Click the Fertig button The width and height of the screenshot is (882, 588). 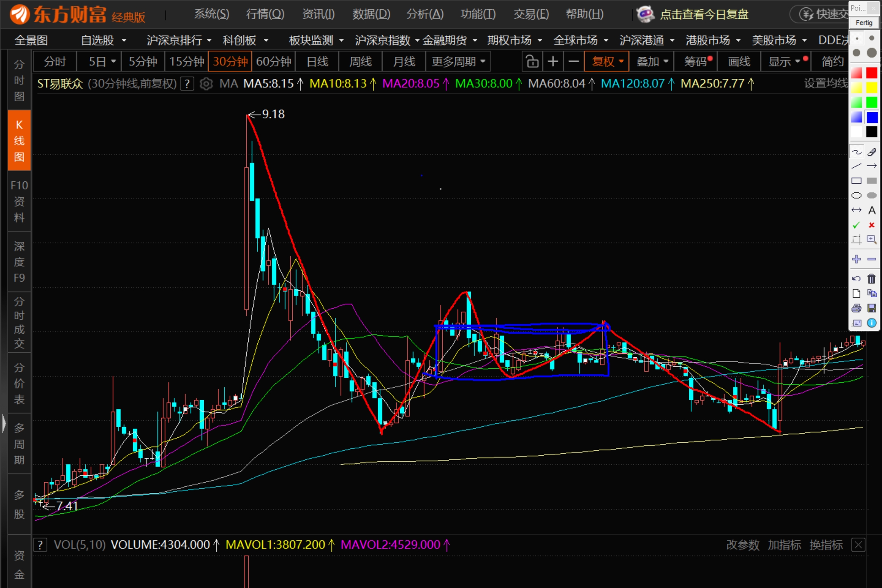click(864, 23)
